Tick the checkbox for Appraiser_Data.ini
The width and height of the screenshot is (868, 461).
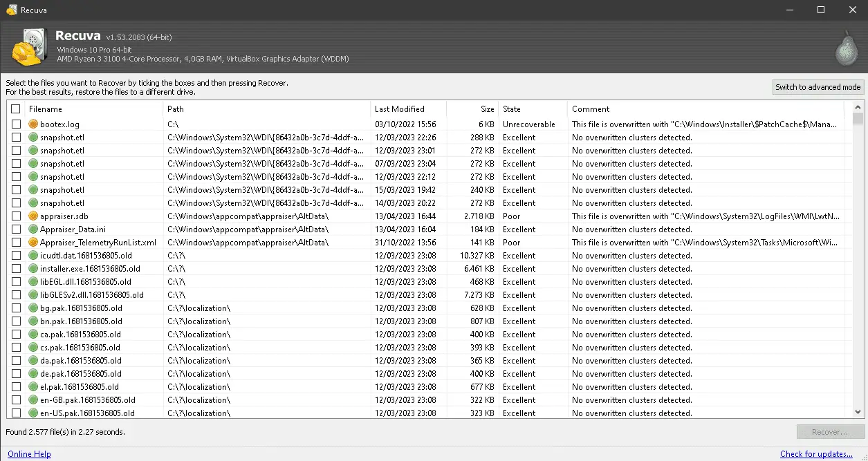pos(15,229)
